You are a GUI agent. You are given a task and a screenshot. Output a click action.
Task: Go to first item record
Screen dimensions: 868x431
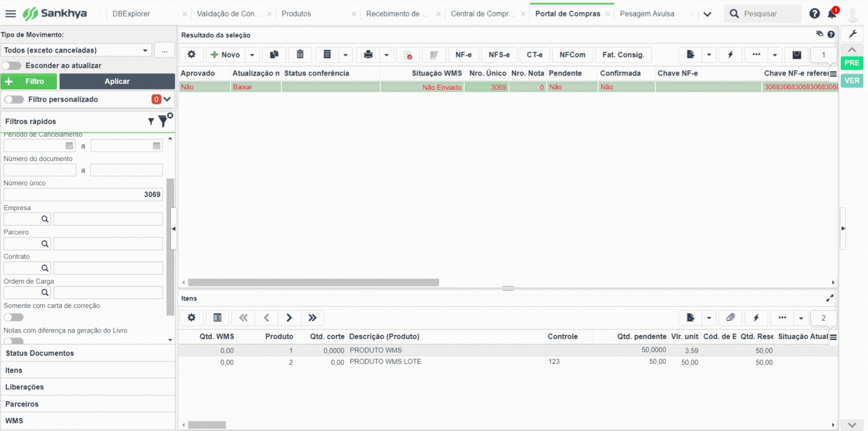(243, 318)
